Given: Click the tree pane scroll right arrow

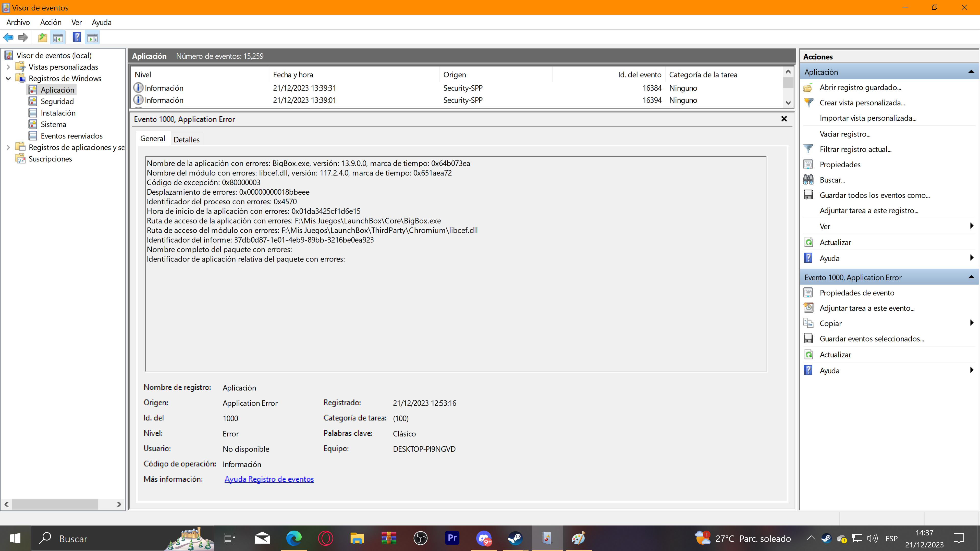Looking at the screenshot, I should (x=119, y=504).
